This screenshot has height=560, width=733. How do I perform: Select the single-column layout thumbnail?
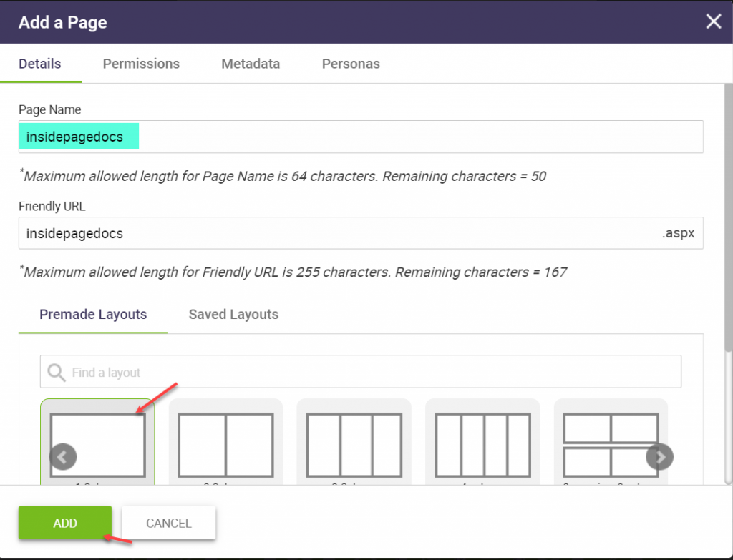tap(97, 445)
